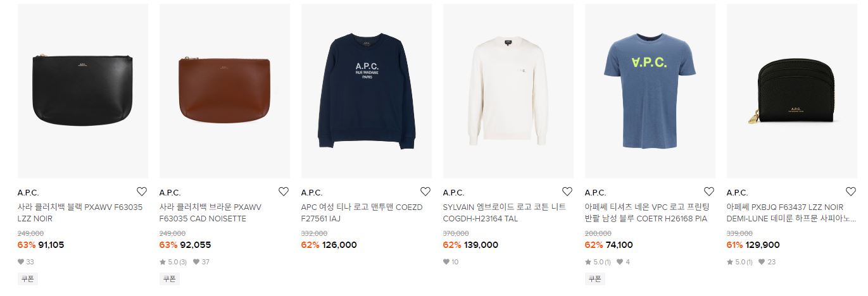
Task: Click the SYLVAIN COGDH-H23164 TAL title link
Action: [x=503, y=213]
